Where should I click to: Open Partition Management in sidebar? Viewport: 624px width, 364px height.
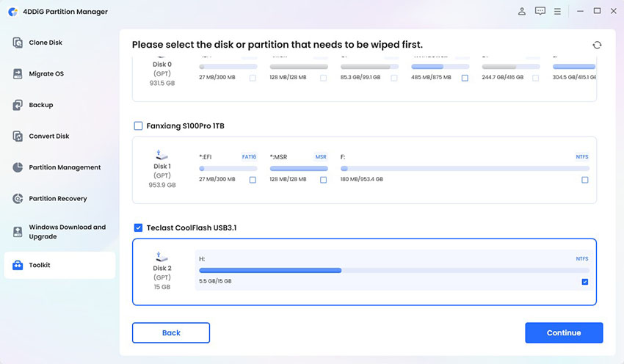65,167
